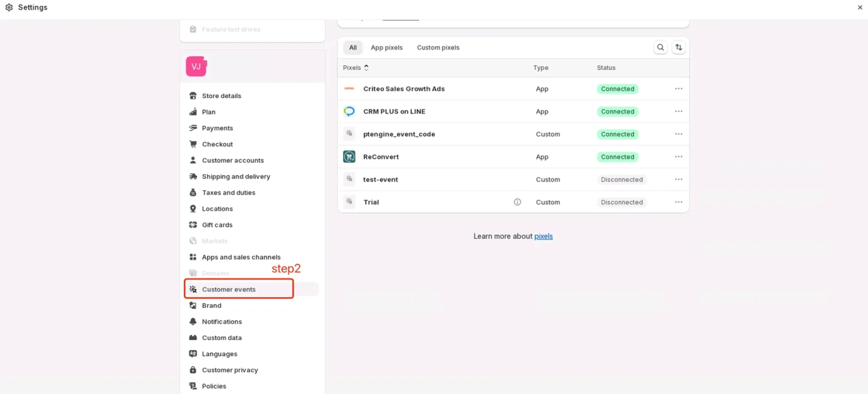Click the info icon beside Trial
The height and width of the screenshot is (394, 868).
[x=517, y=202]
